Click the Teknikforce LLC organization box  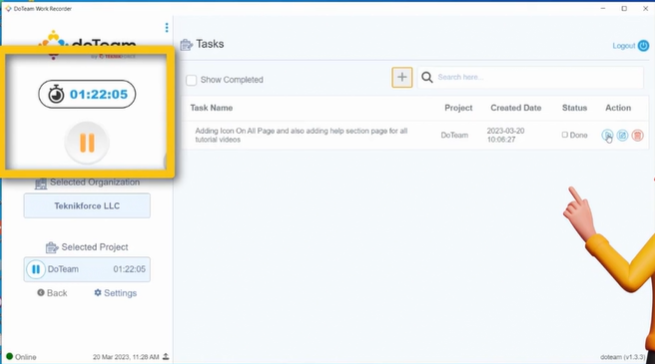87,206
